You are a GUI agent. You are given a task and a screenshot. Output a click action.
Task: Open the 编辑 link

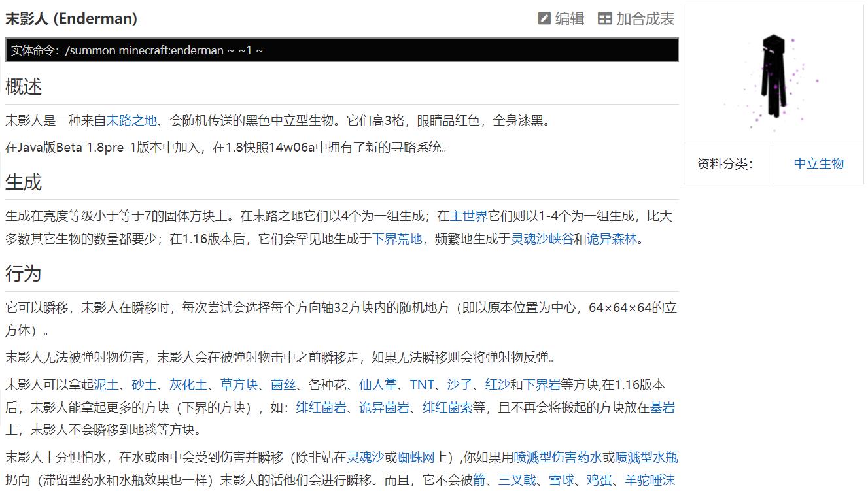[569, 18]
